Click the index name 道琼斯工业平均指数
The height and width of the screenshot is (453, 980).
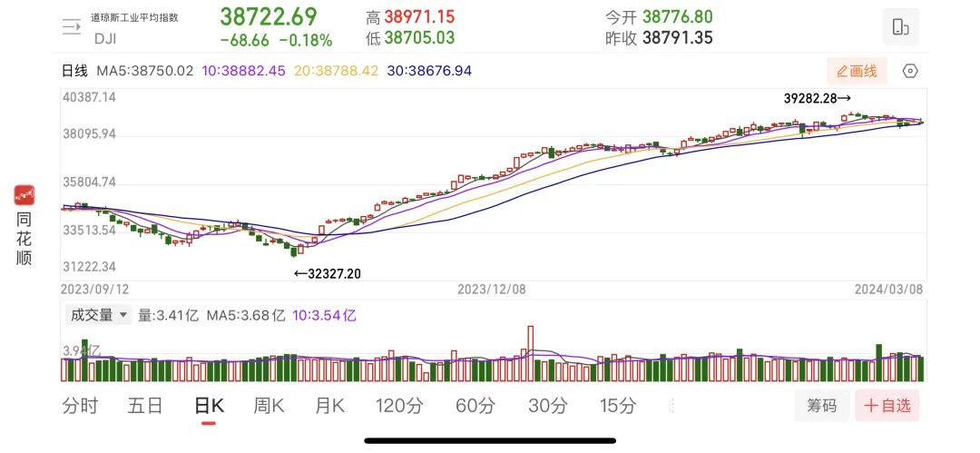[x=134, y=17]
